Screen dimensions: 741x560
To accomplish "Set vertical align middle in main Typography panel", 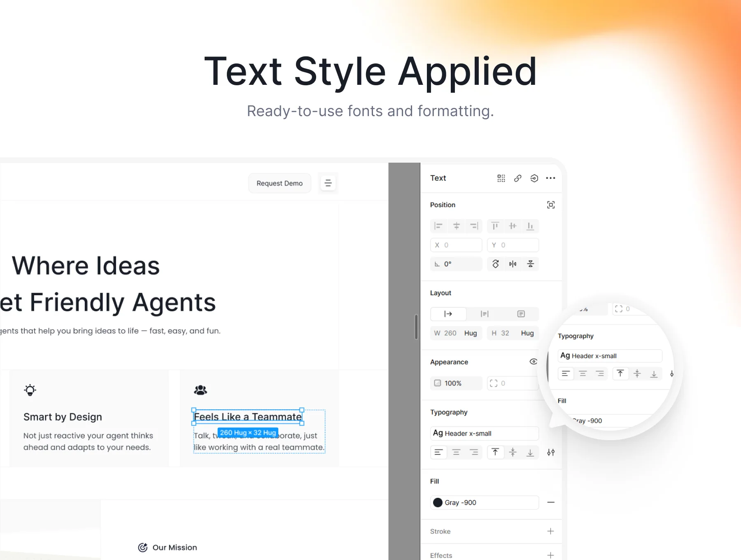I will tap(513, 453).
